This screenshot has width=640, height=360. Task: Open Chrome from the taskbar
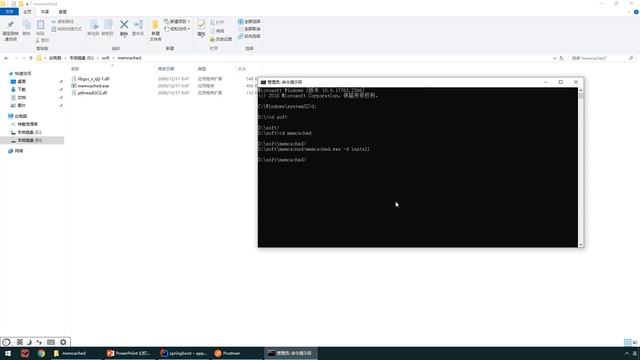click(41, 353)
